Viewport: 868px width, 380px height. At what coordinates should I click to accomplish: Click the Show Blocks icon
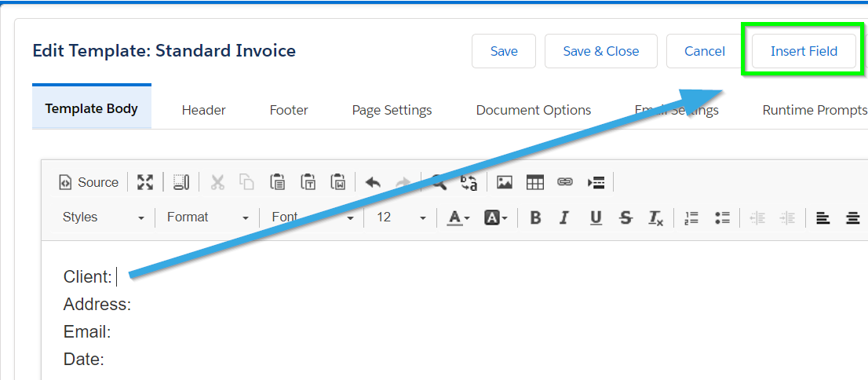181,182
